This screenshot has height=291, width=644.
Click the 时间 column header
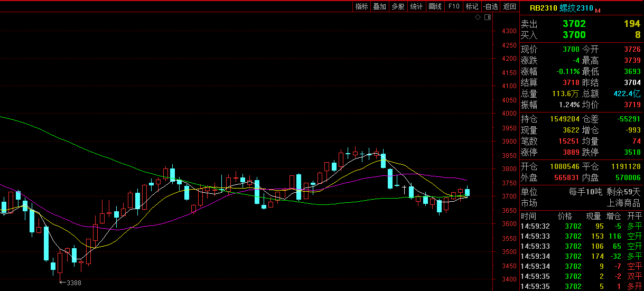coord(528,216)
